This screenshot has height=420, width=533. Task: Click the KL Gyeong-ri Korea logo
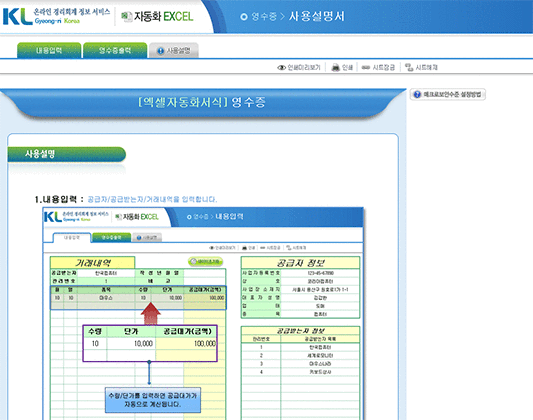56,16
